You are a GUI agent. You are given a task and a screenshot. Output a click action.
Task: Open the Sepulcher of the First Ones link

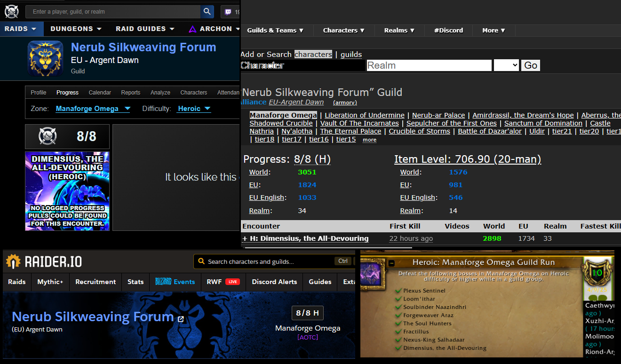point(452,123)
